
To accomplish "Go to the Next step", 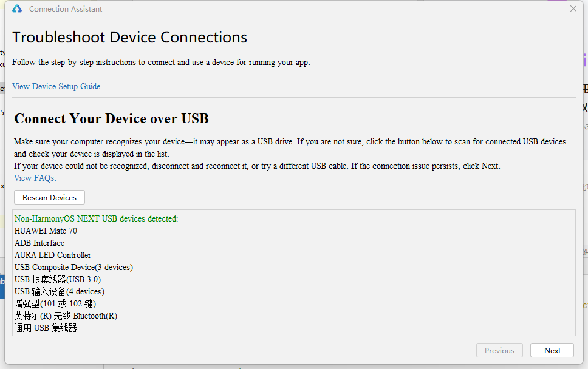I will pos(552,350).
